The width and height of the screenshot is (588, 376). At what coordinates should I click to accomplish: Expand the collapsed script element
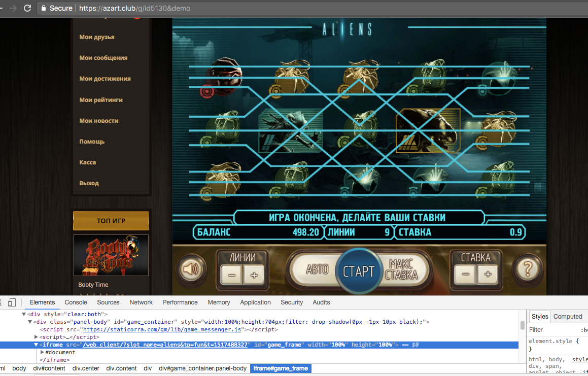click(36, 337)
